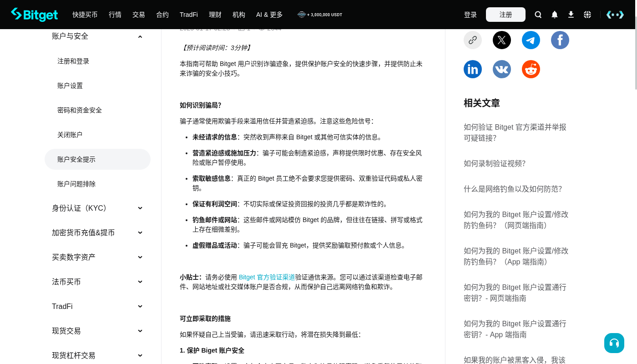The height and width of the screenshot is (364, 637).
Task: Share article on Telegram
Action: click(x=531, y=40)
